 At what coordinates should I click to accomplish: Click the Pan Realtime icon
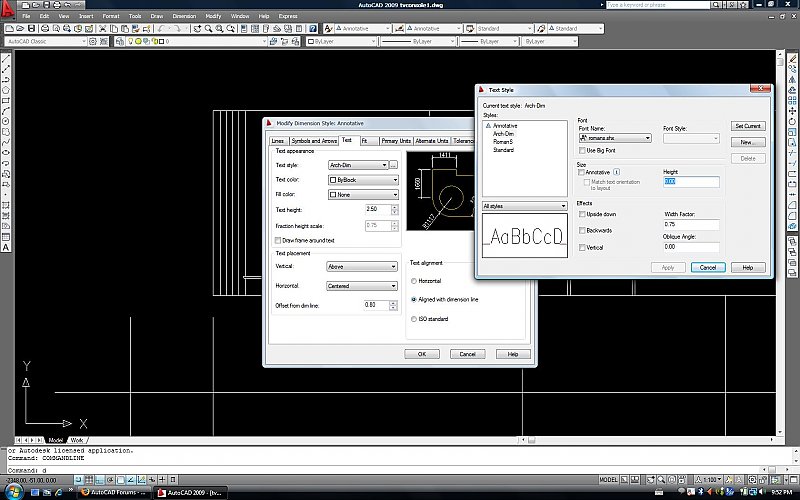tap(197, 29)
